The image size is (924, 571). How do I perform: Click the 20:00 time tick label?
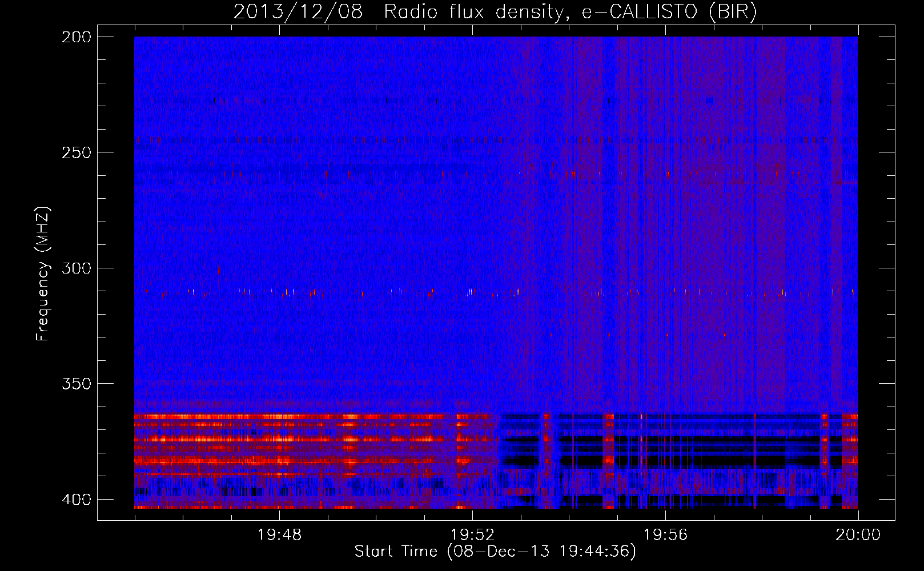tap(858, 535)
